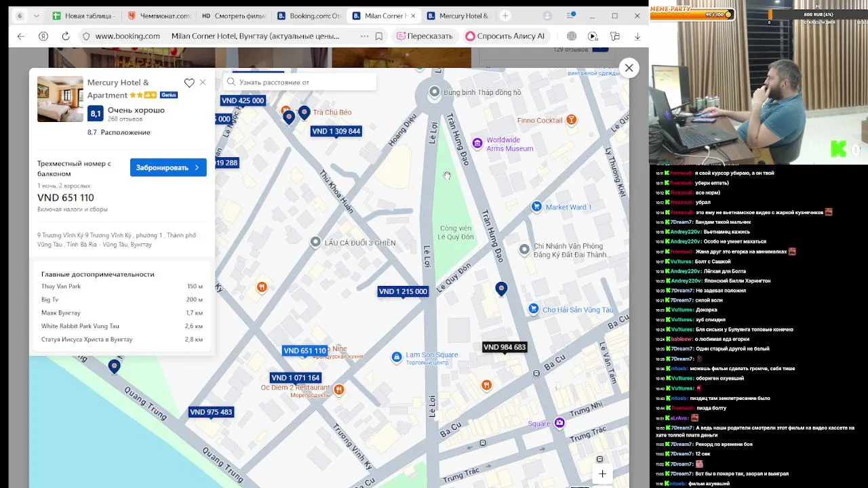Image resolution: width=868 pixels, height=488 pixels.
Task: Switch to the Mercury Hotel & browser tab
Action: tap(458, 16)
